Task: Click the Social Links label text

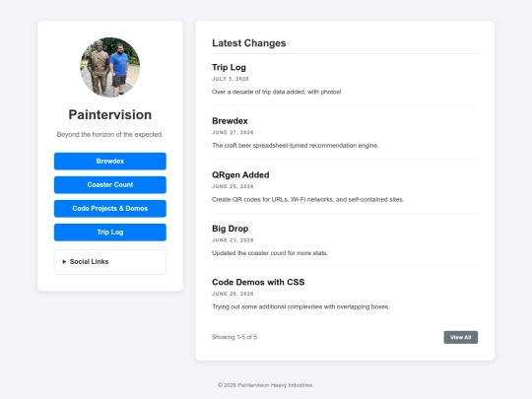Action: coord(89,262)
